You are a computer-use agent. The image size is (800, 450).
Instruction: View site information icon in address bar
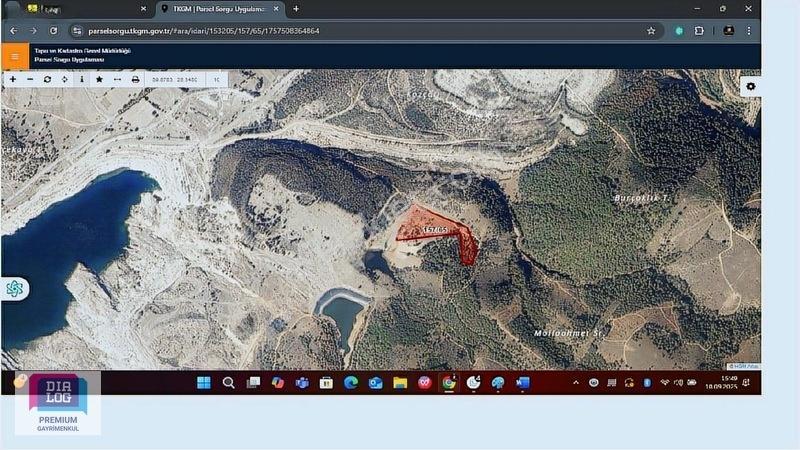coord(77,31)
